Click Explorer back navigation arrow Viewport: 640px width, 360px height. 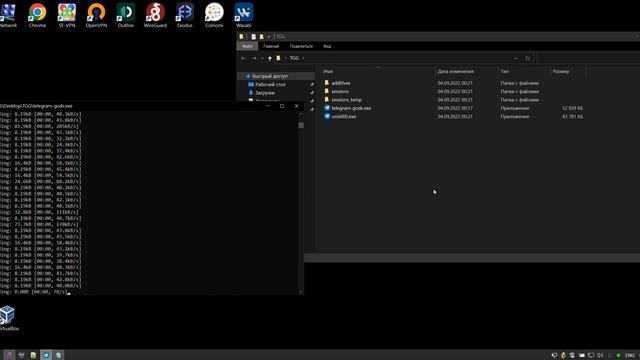tap(243, 58)
